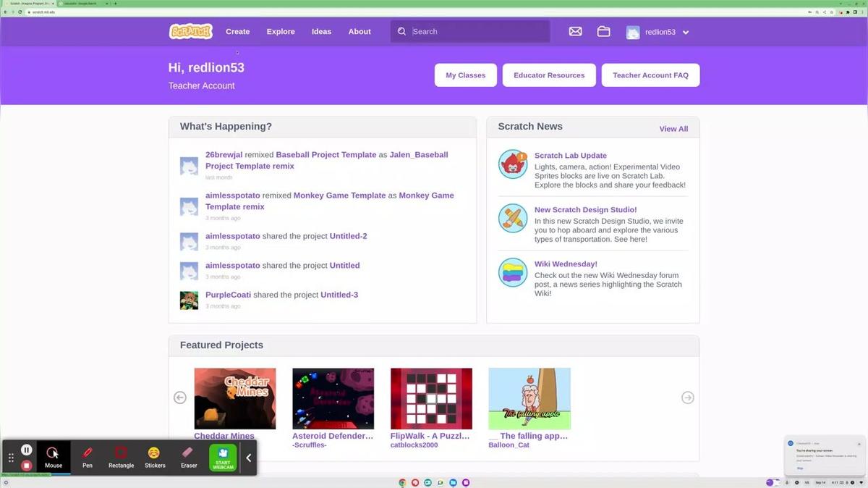This screenshot has width=868, height=488.
Task: Open the My Stuff folder icon
Action: [x=603, y=32]
